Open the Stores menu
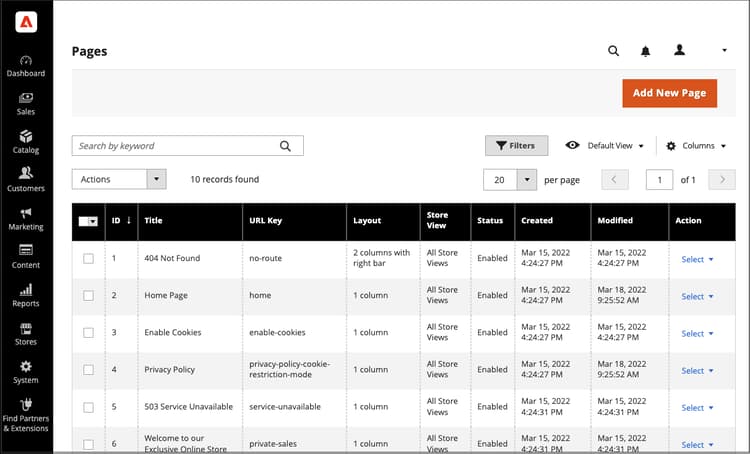The height and width of the screenshot is (454, 750). point(26,334)
